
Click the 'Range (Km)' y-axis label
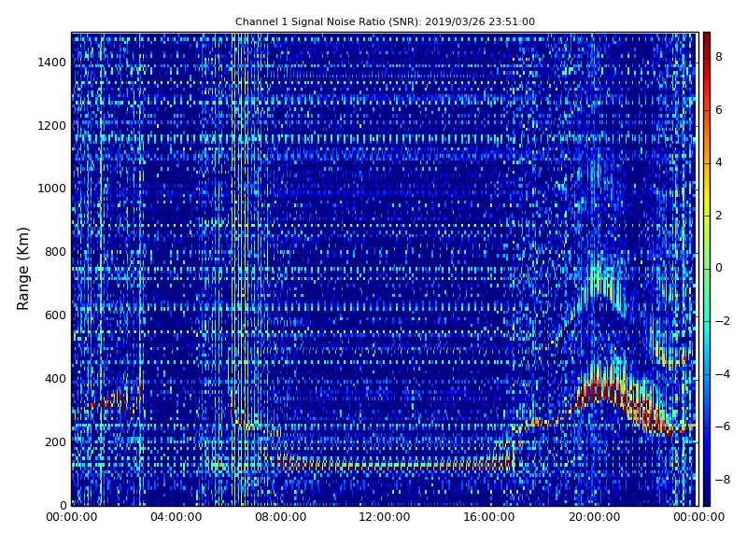(x=22, y=269)
